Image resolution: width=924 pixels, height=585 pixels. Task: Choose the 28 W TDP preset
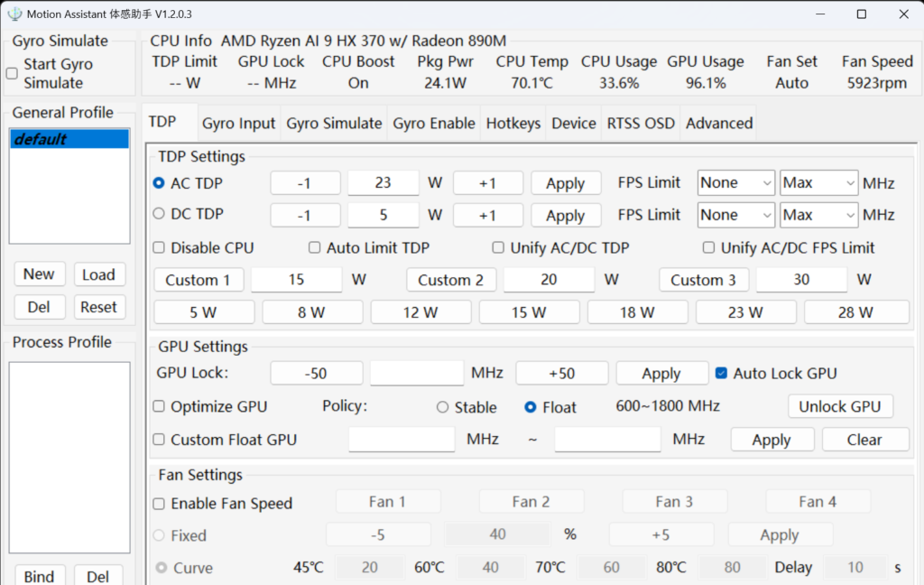click(856, 312)
